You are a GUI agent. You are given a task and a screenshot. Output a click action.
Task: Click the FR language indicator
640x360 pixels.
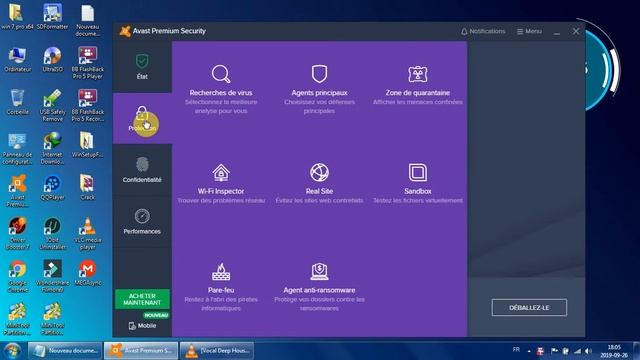tap(516, 350)
